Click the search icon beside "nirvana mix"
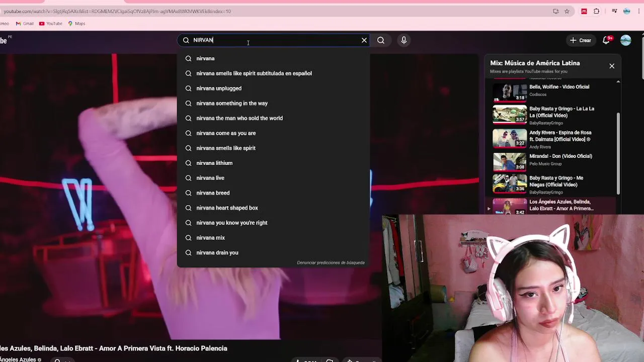644x362 pixels. pos(188,238)
